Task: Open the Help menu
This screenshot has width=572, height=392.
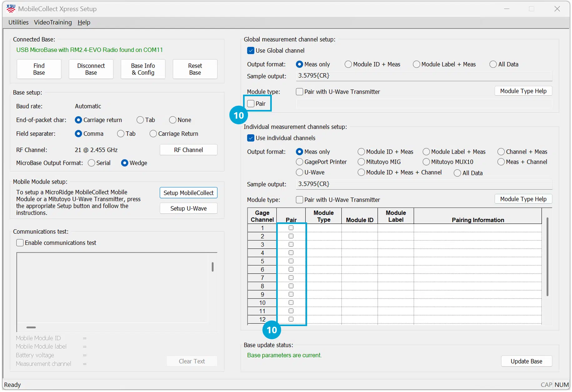Action: click(84, 22)
